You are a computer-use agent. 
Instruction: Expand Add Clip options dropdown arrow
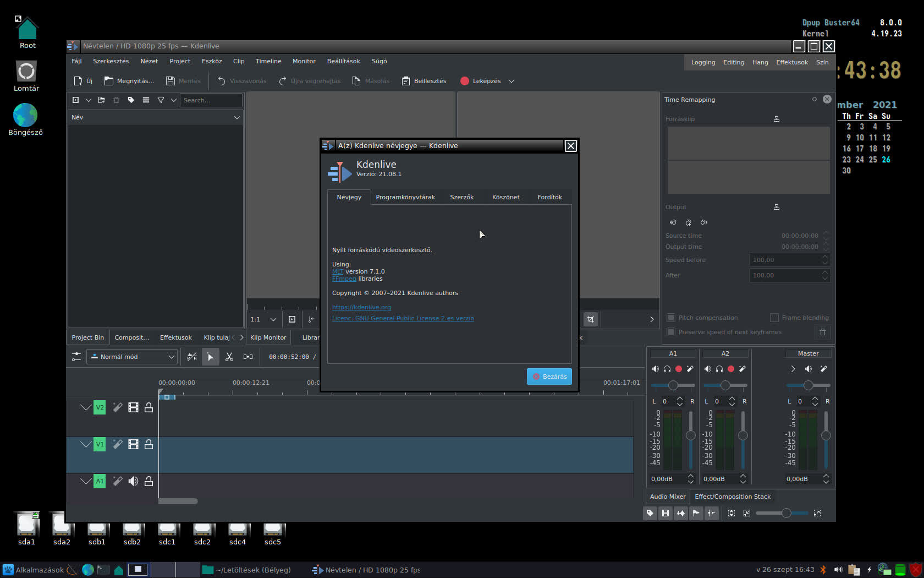tap(88, 100)
